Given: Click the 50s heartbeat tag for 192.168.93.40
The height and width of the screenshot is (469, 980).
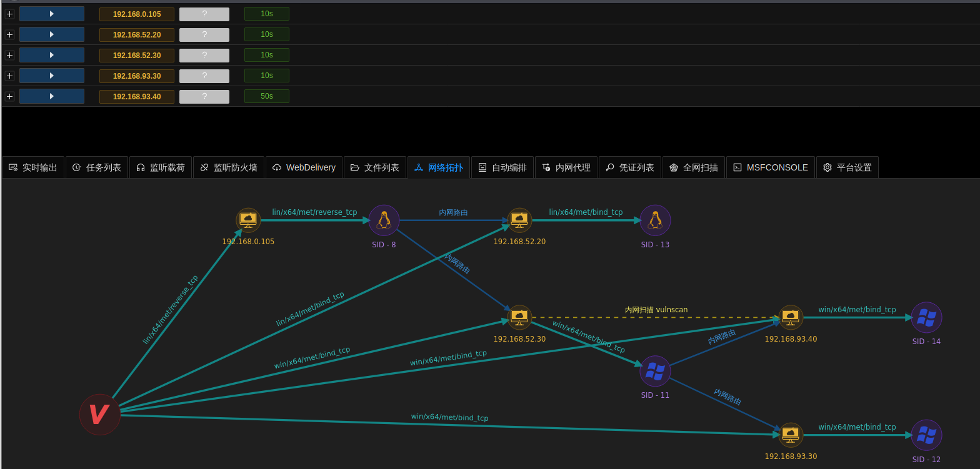Looking at the screenshot, I should [267, 96].
